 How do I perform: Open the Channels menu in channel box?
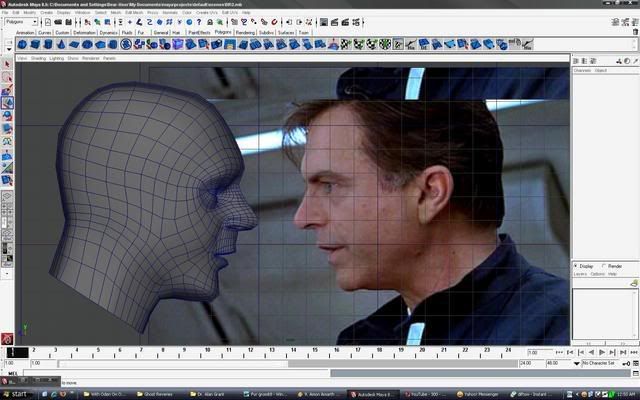(582, 71)
